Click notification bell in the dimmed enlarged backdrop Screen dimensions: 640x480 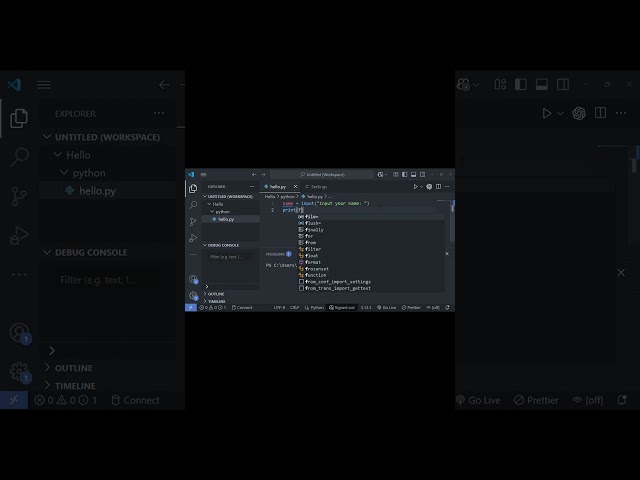pos(622,400)
